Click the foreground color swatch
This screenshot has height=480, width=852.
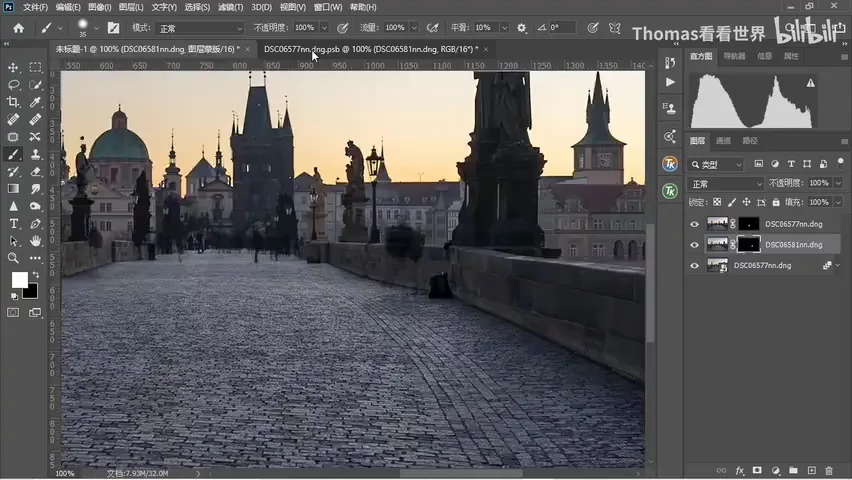pos(20,280)
